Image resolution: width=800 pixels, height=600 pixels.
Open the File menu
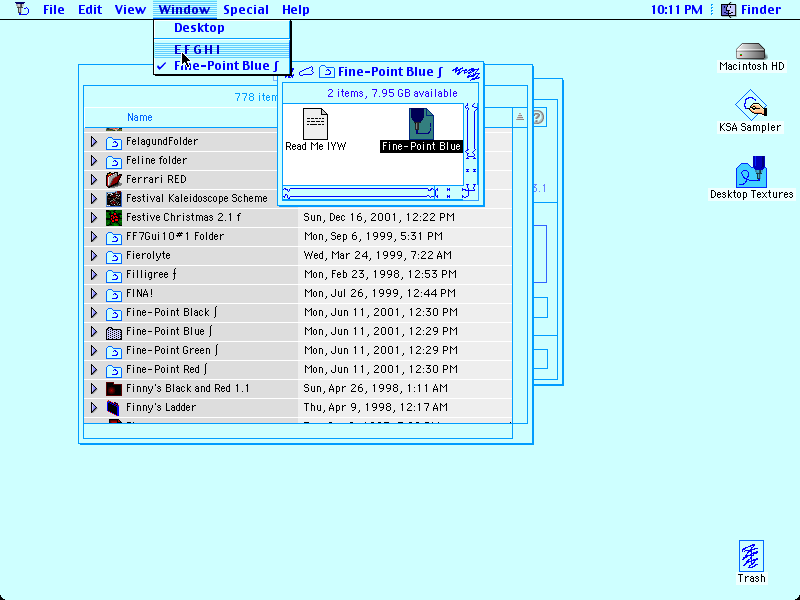pos(54,10)
